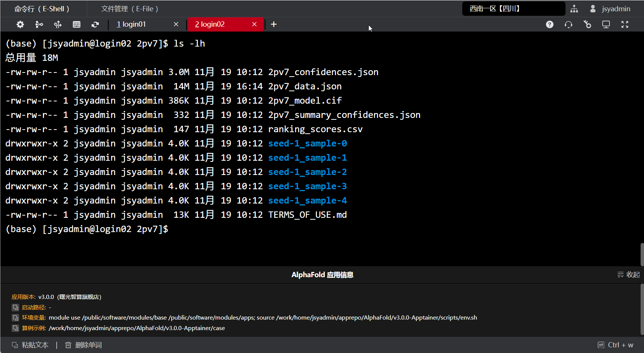Viewport: 644px width, 353px height.
Task: Click the monitor display icon
Action: 606,24
